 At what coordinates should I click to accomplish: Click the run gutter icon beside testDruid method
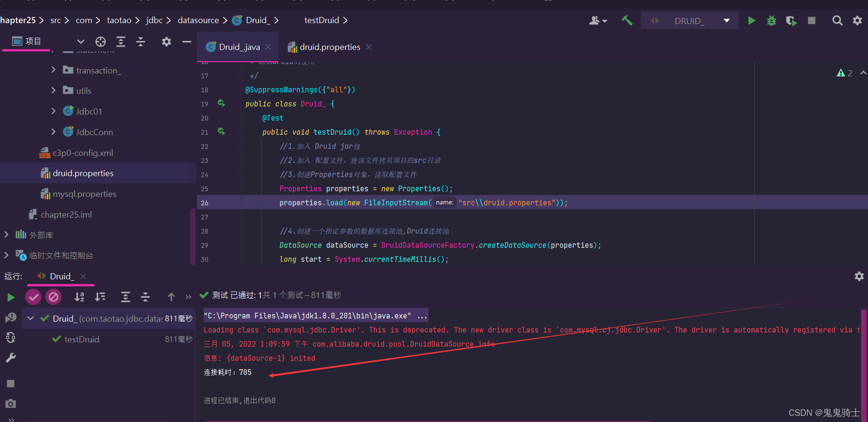(x=221, y=131)
